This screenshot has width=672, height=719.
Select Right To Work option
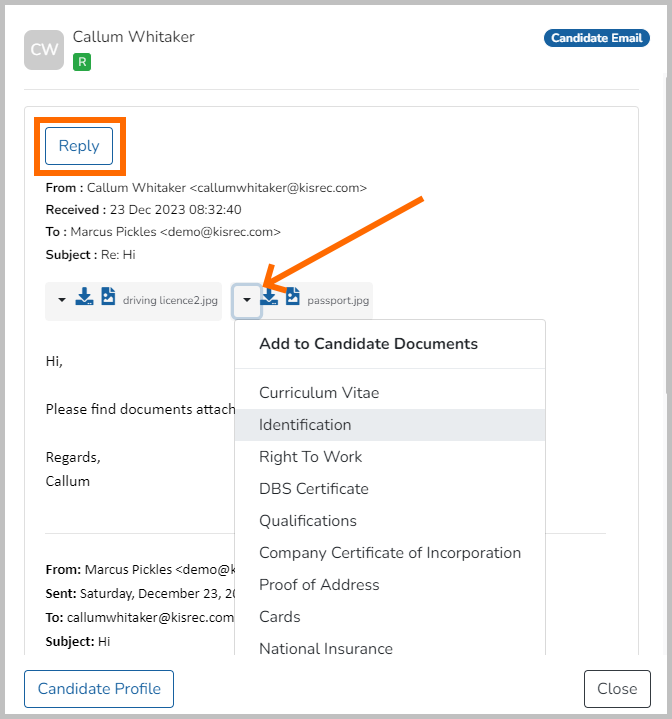pyautogui.click(x=310, y=457)
